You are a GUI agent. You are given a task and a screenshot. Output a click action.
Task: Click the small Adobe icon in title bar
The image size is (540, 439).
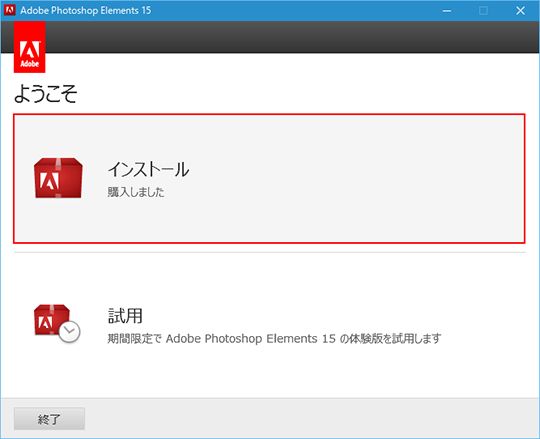[9, 10]
